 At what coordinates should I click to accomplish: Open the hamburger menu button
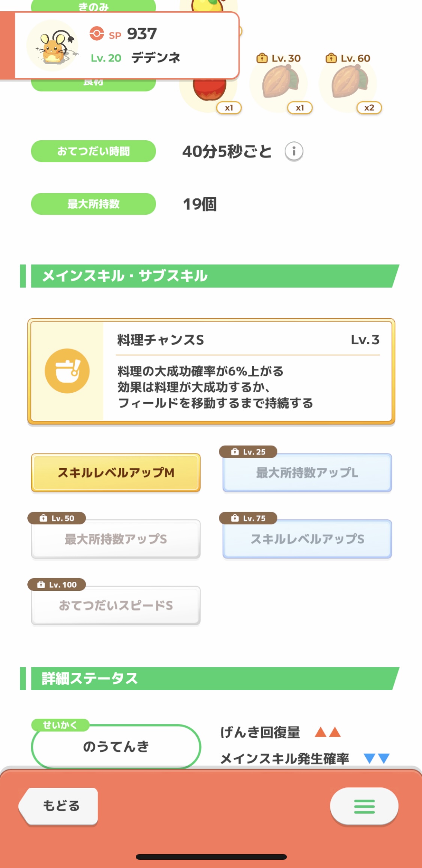click(364, 806)
